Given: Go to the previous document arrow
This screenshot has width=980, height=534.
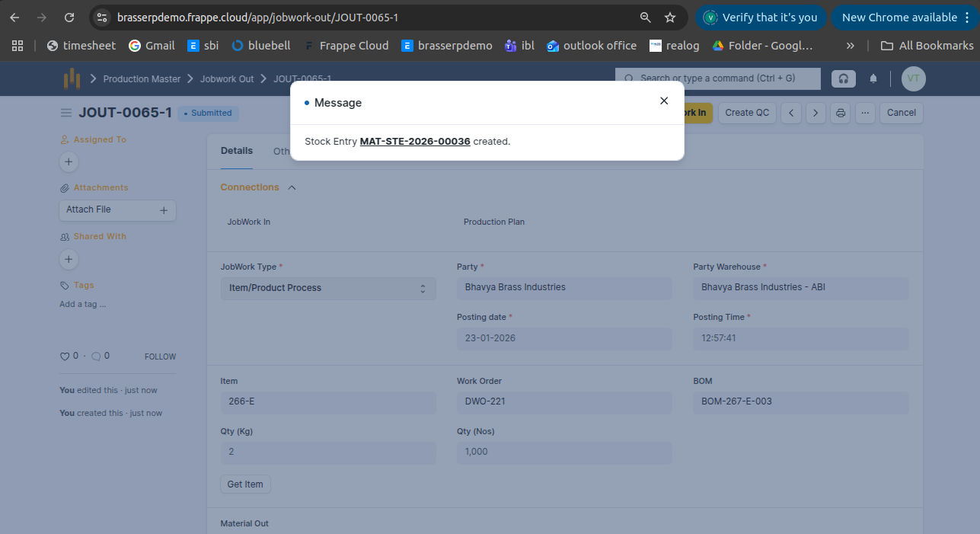Looking at the screenshot, I should [791, 113].
